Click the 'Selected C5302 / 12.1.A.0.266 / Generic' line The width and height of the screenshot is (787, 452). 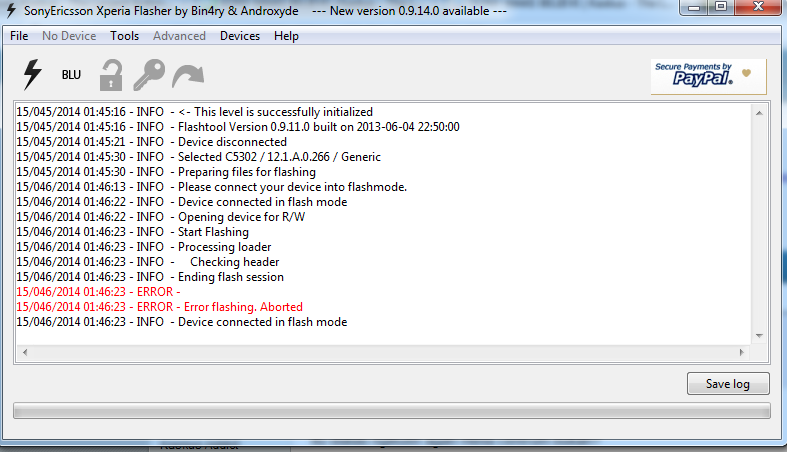pos(198,157)
